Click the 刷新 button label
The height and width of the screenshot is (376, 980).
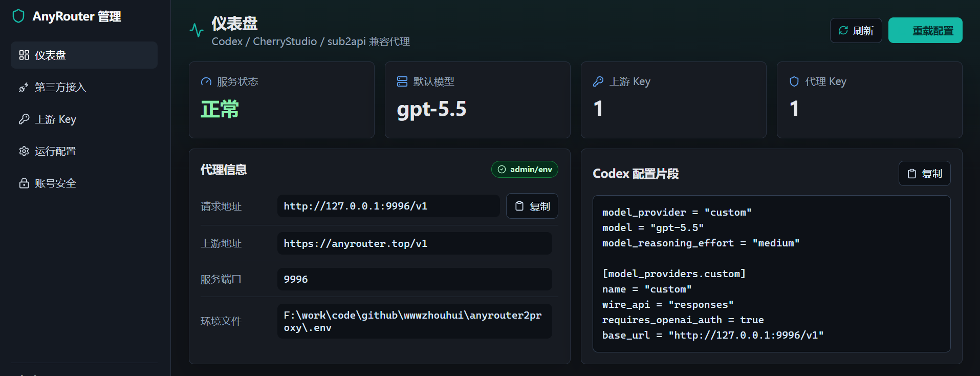point(863,31)
